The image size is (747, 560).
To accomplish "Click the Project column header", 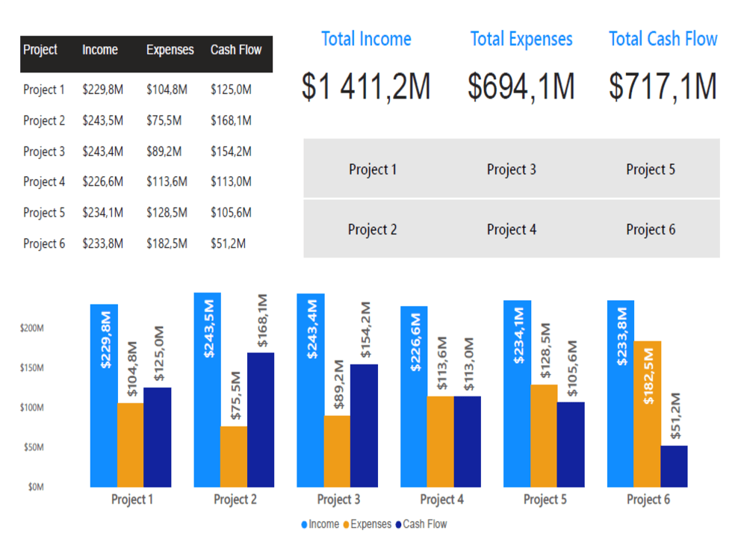I will pyautogui.click(x=40, y=49).
